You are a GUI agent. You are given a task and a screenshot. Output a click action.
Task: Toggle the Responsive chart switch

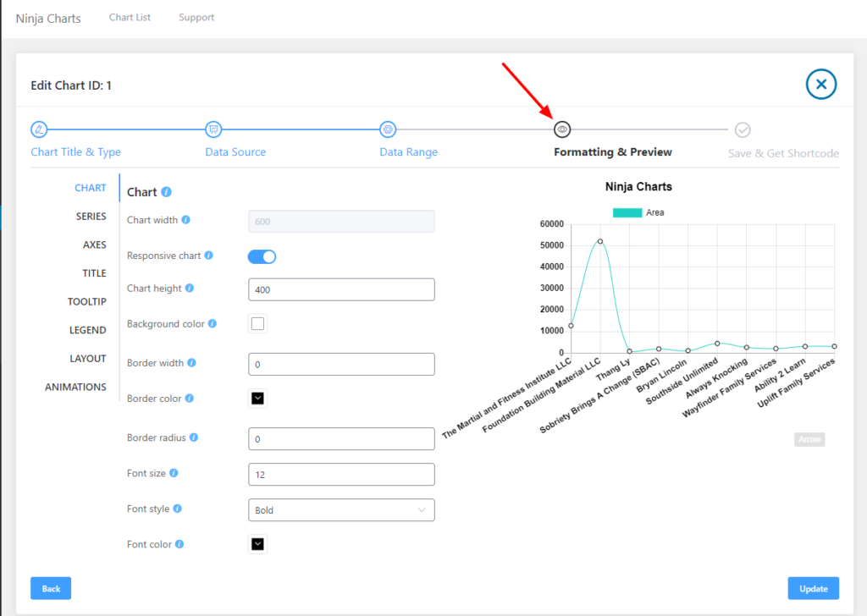point(262,256)
